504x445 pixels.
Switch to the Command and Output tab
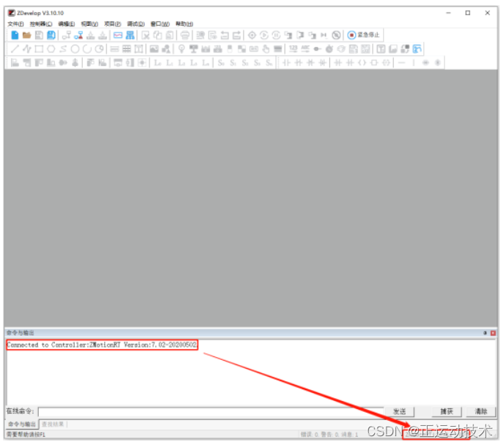[21, 424]
